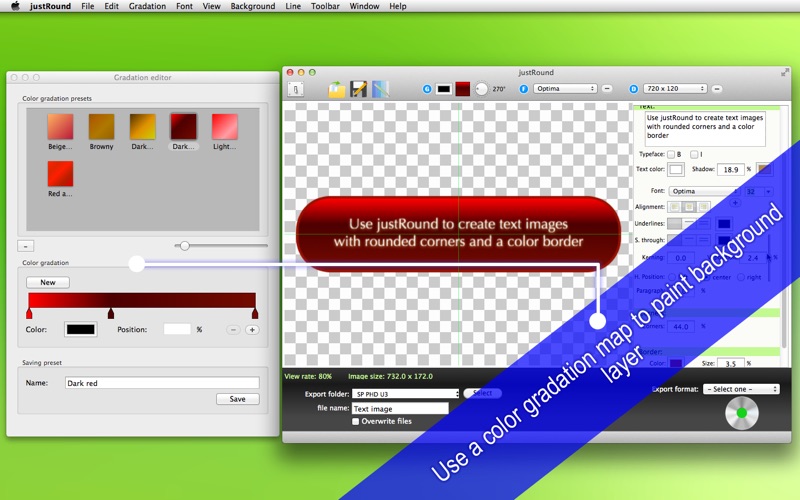Open the File menu
Screen dimensions: 800x500
point(88,6)
